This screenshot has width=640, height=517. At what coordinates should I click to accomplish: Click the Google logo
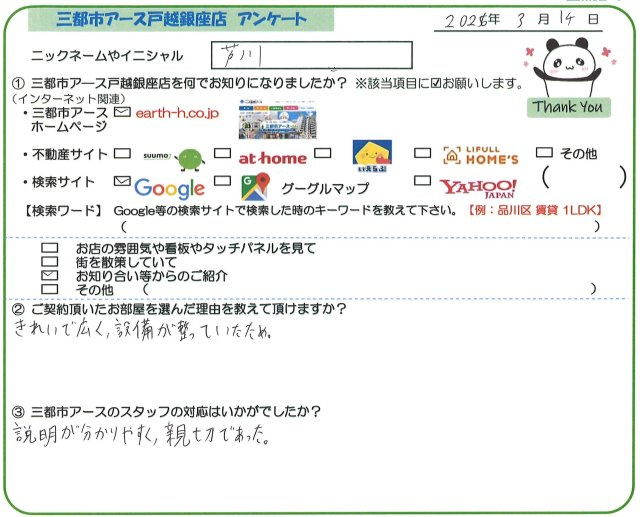click(169, 189)
